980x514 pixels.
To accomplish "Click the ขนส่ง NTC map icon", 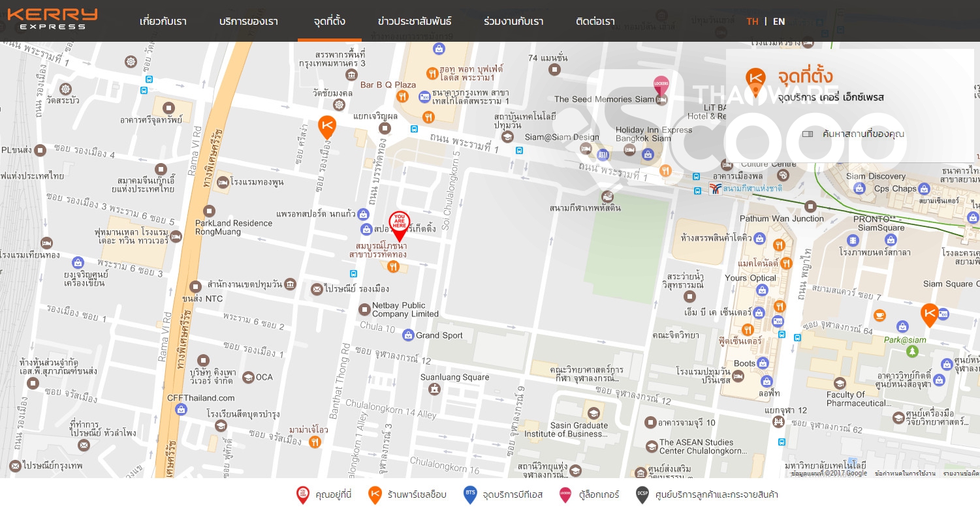I will coord(195,286).
